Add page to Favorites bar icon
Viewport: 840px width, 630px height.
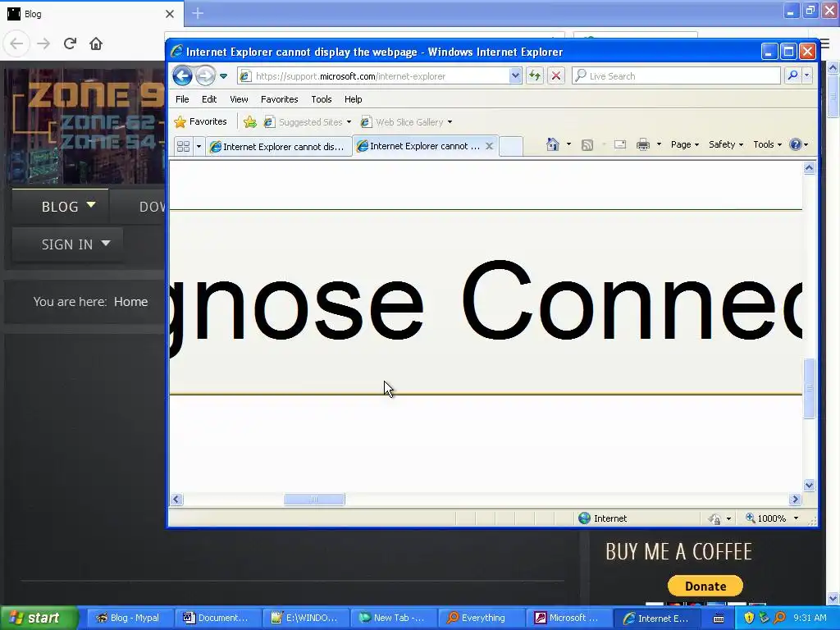tap(249, 122)
